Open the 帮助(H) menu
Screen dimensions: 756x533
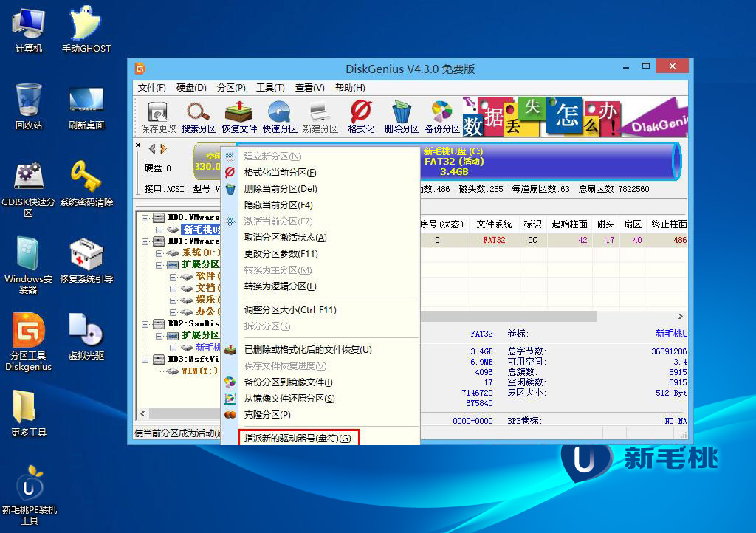click(x=350, y=88)
